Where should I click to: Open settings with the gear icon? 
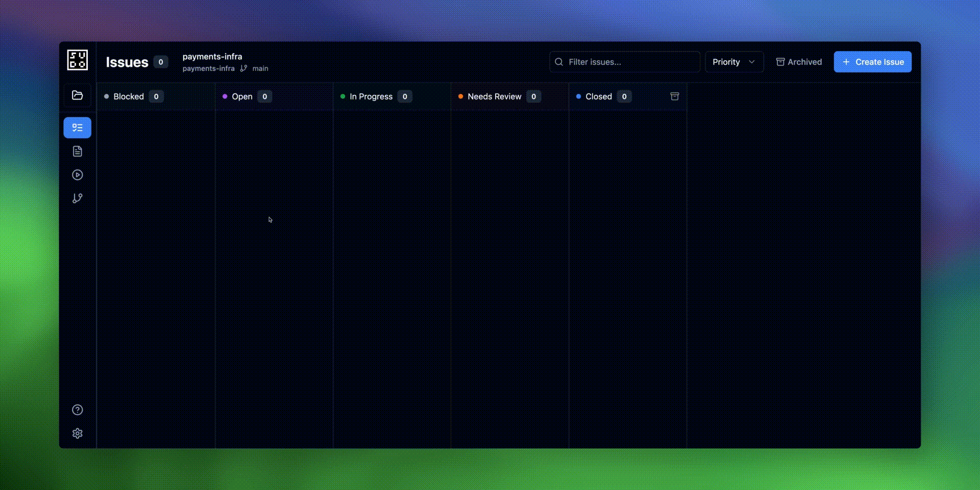(77, 433)
